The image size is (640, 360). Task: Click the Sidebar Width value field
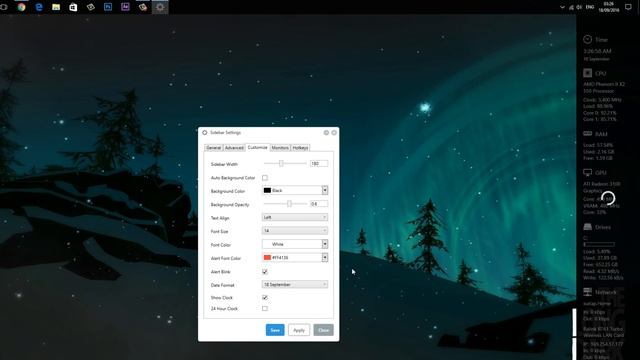click(319, 164)
